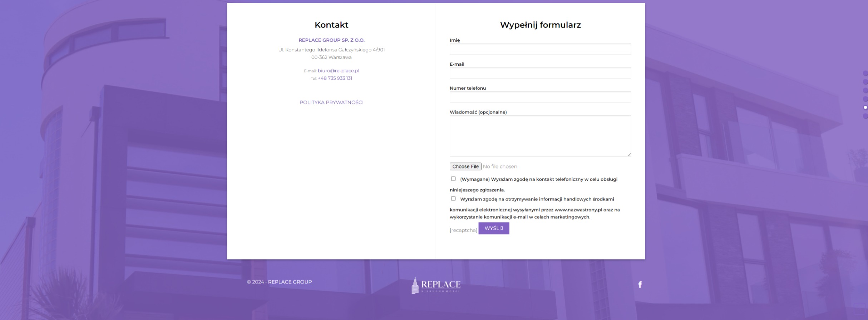Go to the first section navigation dot

click(x=865, y=74)
